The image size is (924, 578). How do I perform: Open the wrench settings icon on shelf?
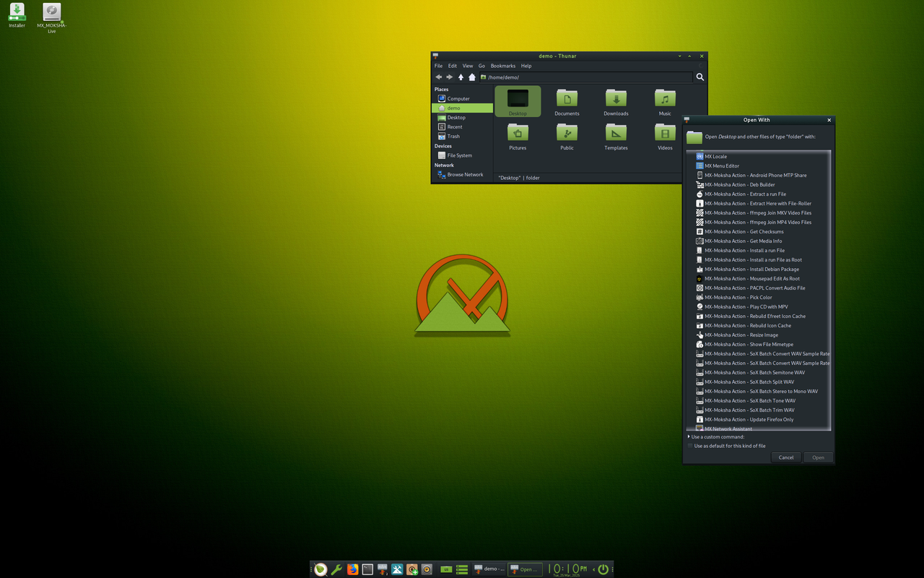pyautogui.click(x=336, y=569)
